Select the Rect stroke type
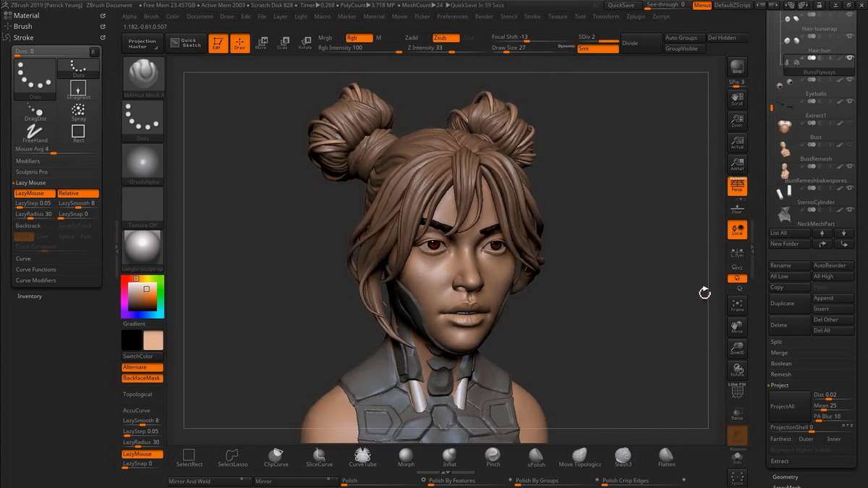868x488 pixels. coord(78,133)
